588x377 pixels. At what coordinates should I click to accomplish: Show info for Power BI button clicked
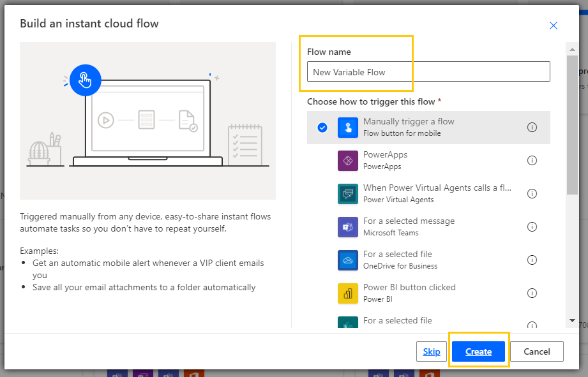(x=532, y=293)
